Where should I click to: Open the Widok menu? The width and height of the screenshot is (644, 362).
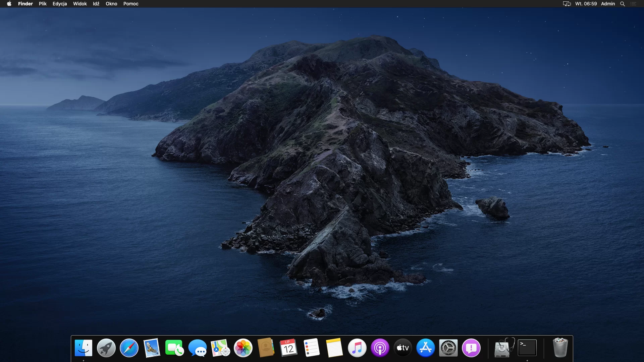tap(80, 4)
